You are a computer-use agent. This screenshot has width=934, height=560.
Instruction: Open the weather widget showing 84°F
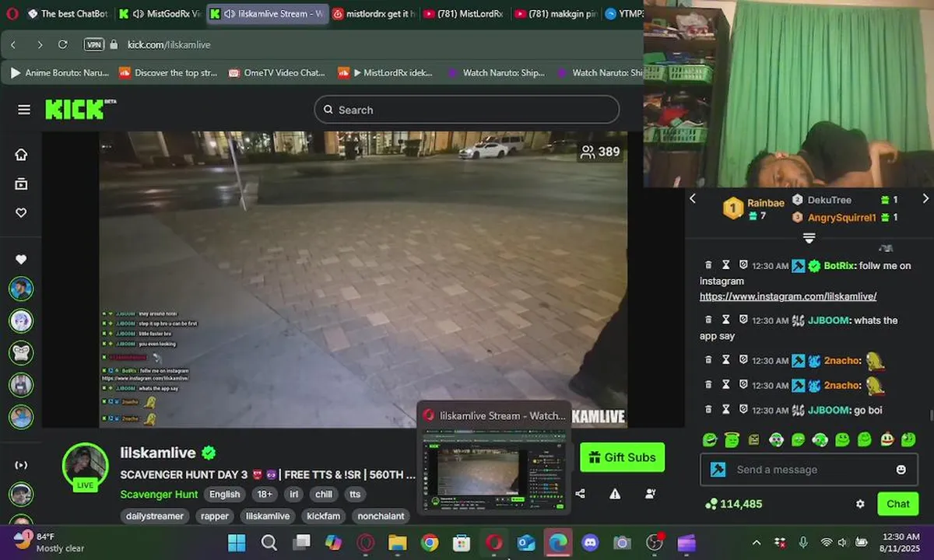[x=49, y=542]
